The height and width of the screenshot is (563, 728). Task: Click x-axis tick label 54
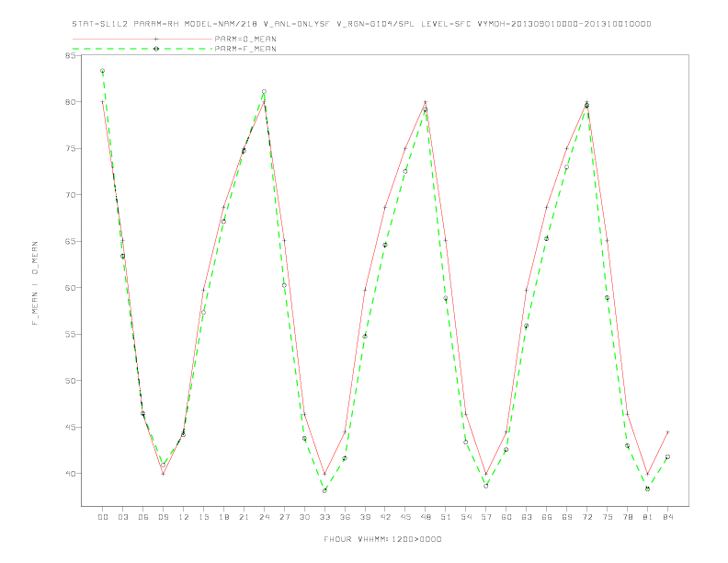pos(466,517)
